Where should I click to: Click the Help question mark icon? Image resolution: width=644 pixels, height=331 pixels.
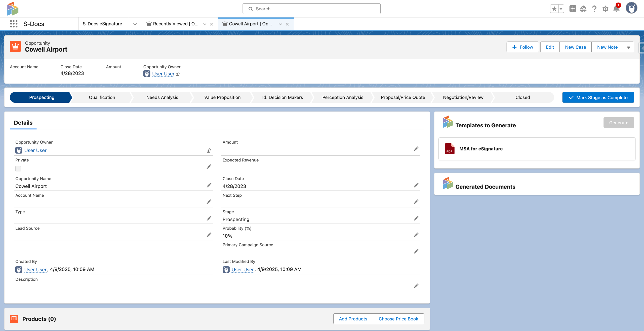594,9
